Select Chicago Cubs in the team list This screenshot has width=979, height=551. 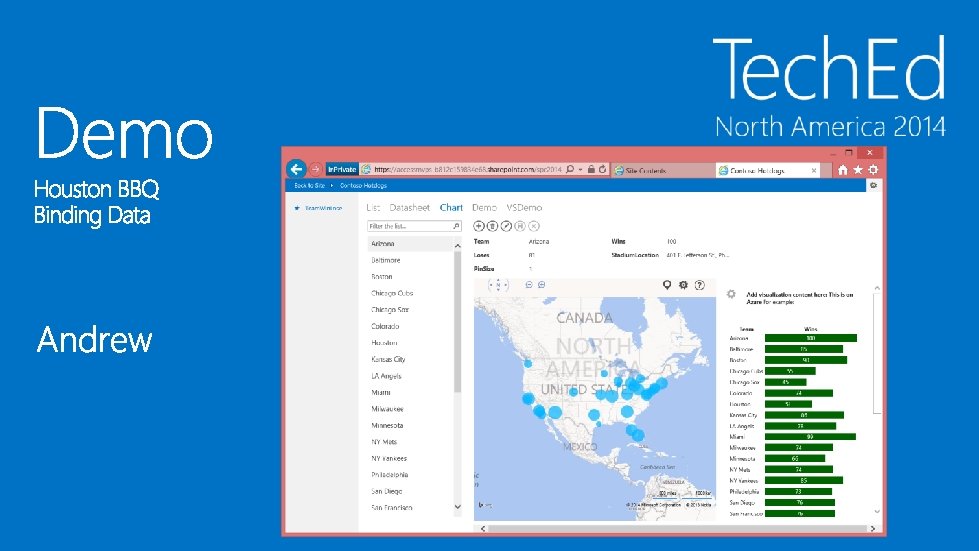click(411, 293)
